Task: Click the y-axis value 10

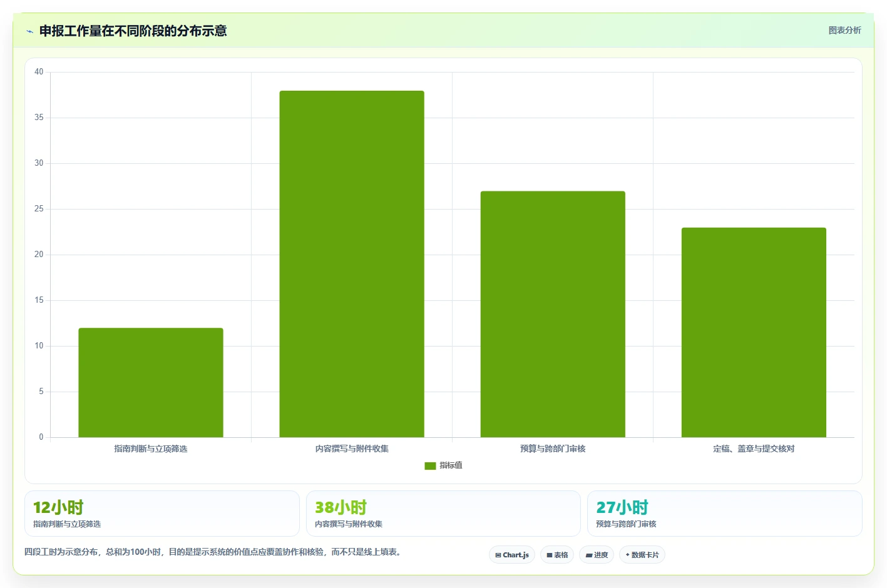Action: (x=39, y=346)
